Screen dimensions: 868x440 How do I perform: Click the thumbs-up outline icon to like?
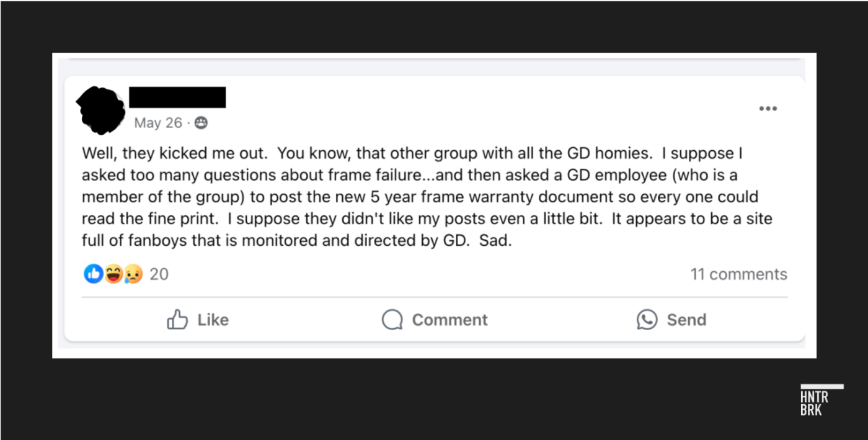pos(177,320)
